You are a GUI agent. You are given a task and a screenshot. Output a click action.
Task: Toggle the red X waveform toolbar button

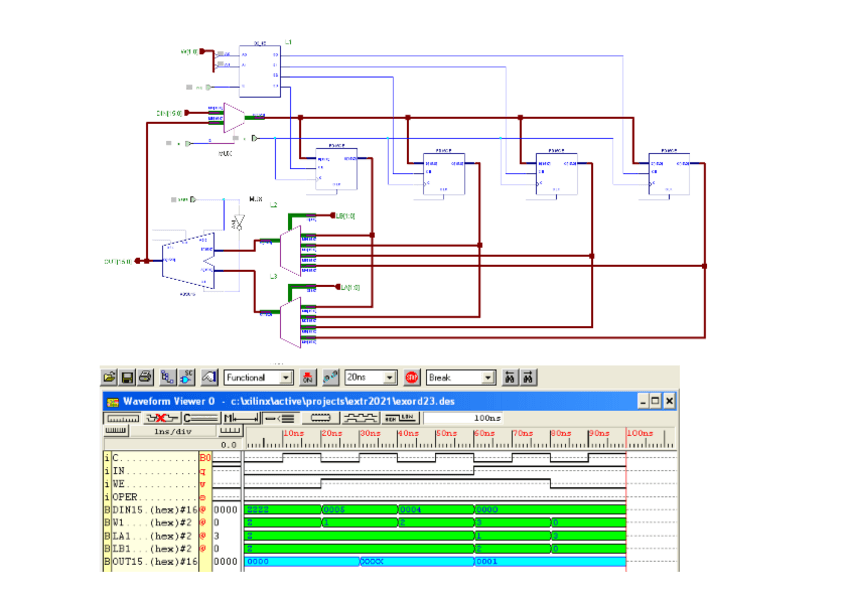click(161, 418)
